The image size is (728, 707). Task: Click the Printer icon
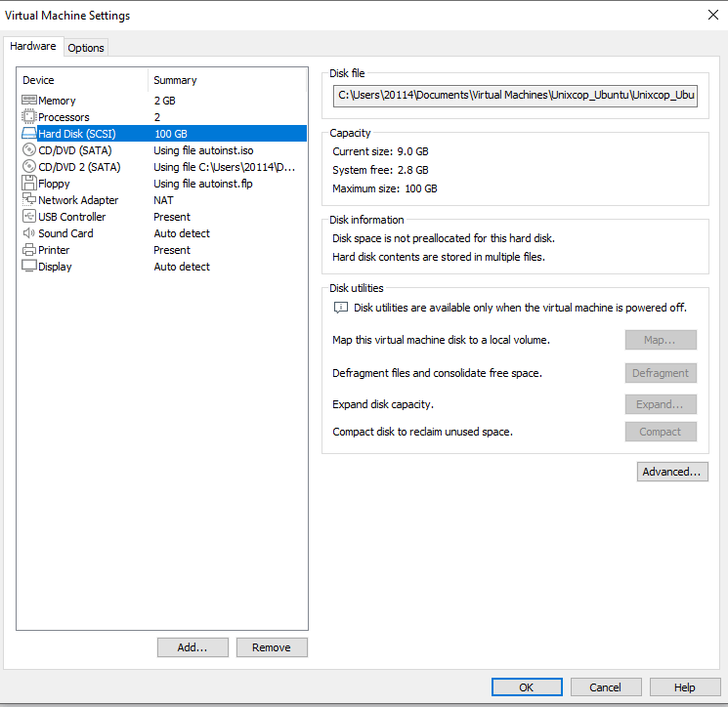click(x=28, y=250)
